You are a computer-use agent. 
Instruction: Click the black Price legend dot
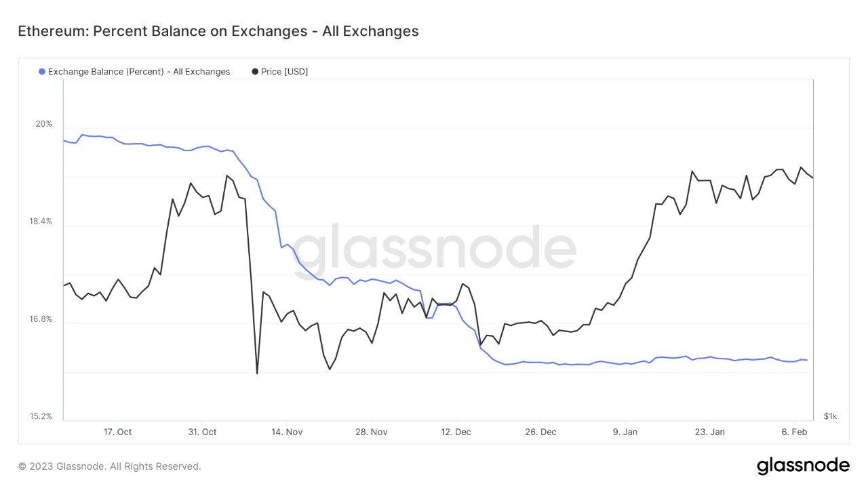pos(255,72)
